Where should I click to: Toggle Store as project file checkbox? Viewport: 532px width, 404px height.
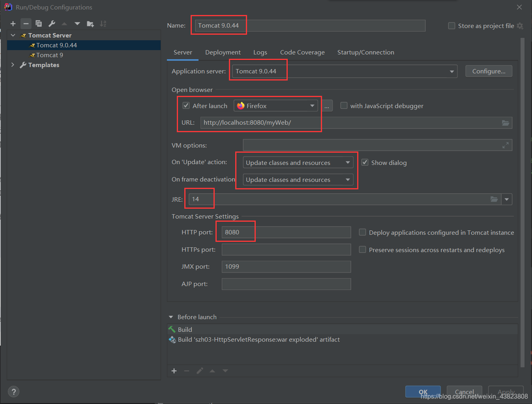point(451,26)
